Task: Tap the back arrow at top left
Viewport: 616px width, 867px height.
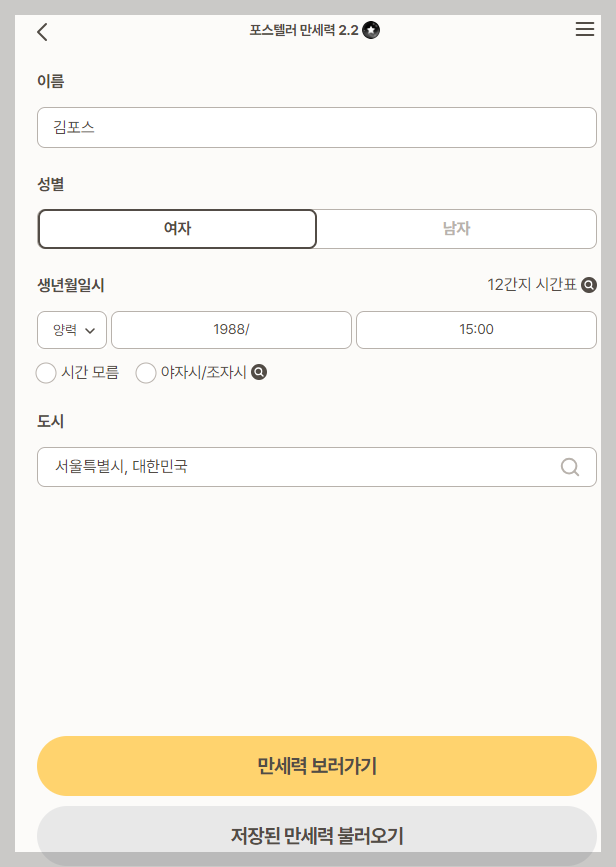Action: (41, 32)
